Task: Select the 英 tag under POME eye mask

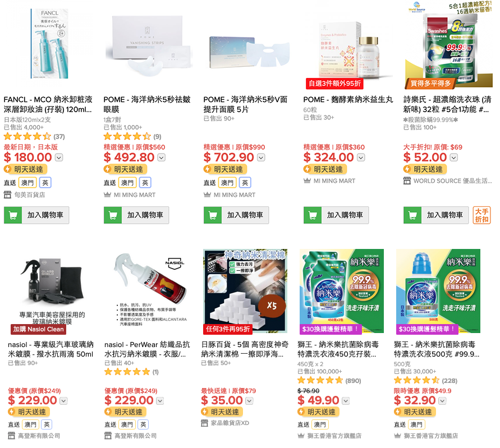Action: tap(145, 183)
